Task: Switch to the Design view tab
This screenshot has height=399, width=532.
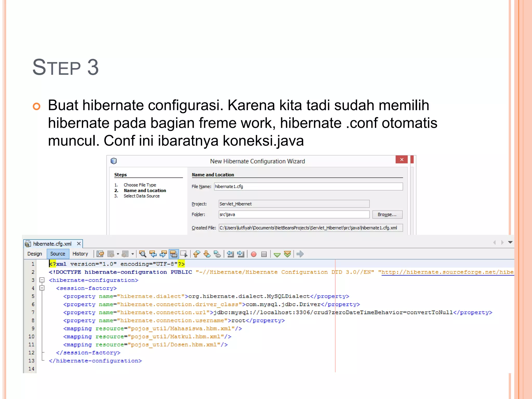Action: [x=35, y=254]
